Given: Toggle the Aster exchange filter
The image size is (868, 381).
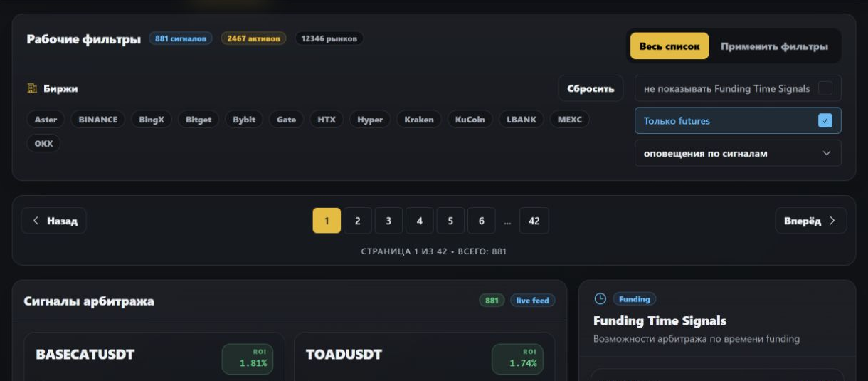Looking at the screenshot, I should pos(46,120).
